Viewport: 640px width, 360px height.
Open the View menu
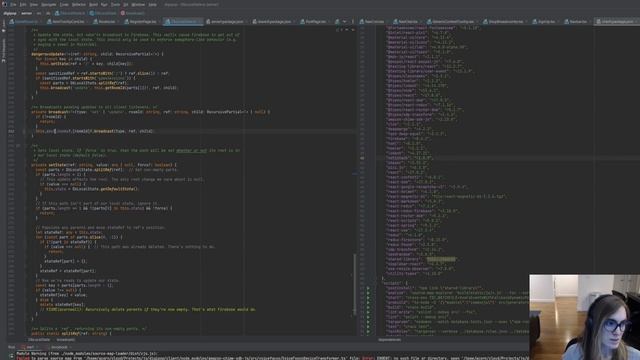33,4
